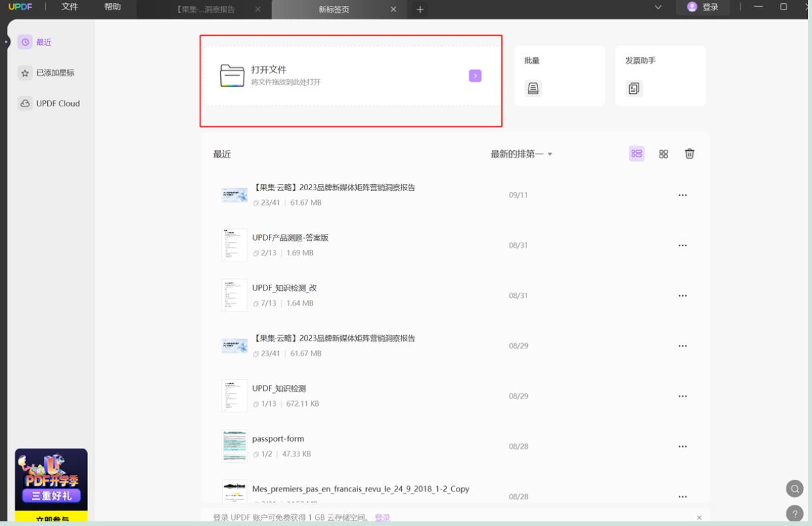
Task: Open the passport-form file
Action: pyautogui.click(x=278, y=439)
